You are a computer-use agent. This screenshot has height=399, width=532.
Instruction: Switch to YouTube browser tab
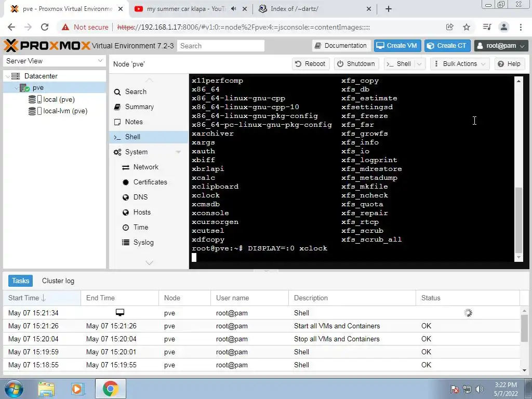pos(185,9)
